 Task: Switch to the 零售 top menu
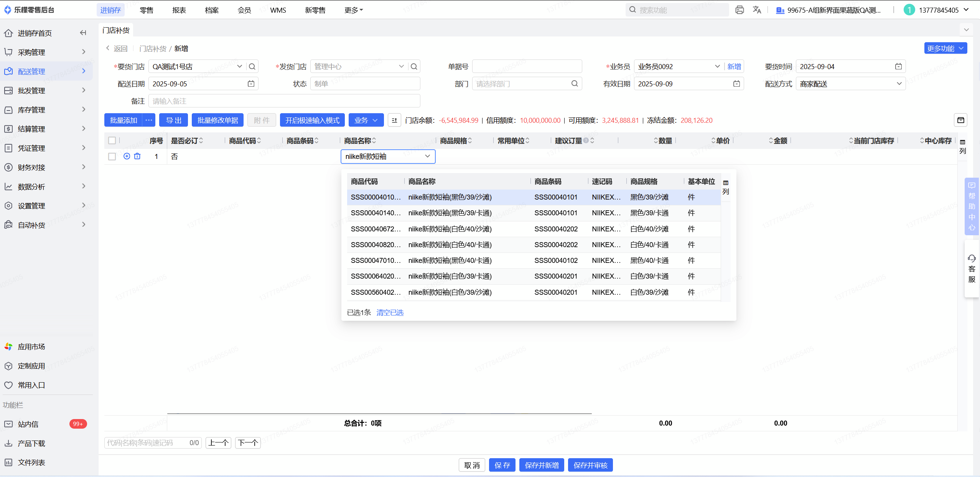(147, 10)
